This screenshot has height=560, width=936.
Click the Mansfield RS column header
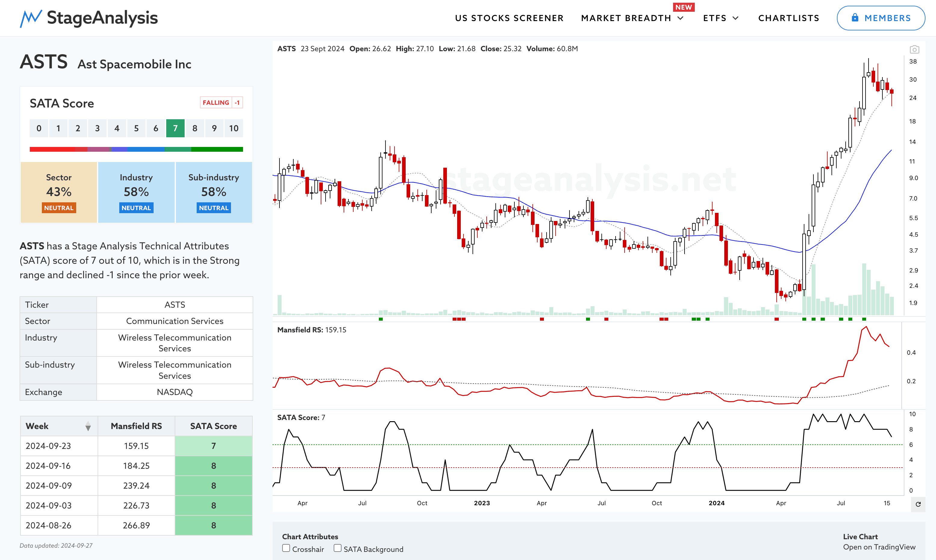[136, 426]
